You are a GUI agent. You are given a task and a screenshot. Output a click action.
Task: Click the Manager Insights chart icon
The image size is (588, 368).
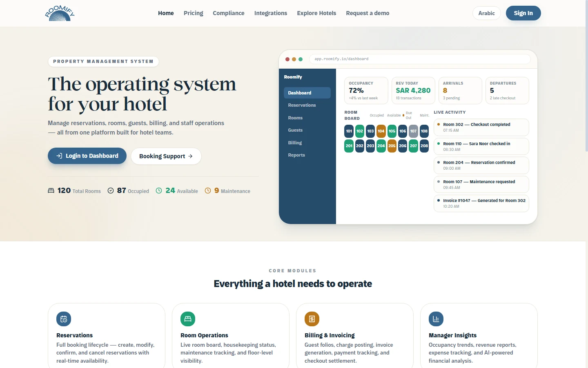pyautogui.click(x=436, y=319)
